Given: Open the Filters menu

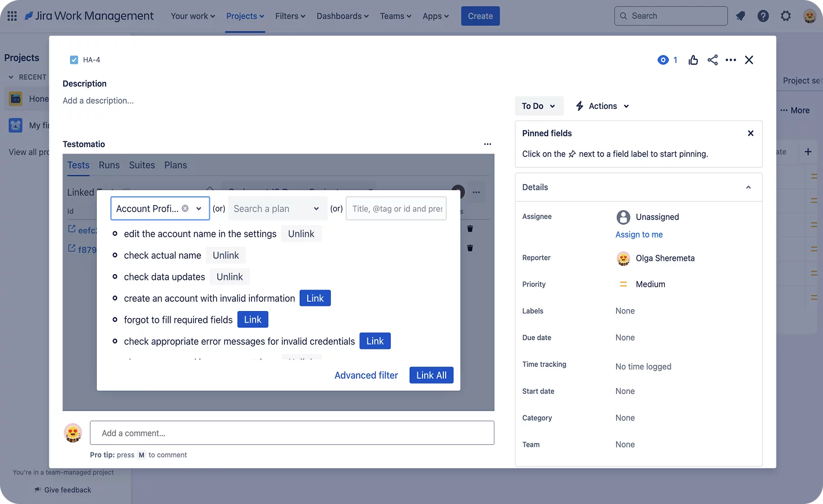Looking at the screenshot, I should pyautogui.click(x=290, y=16).
